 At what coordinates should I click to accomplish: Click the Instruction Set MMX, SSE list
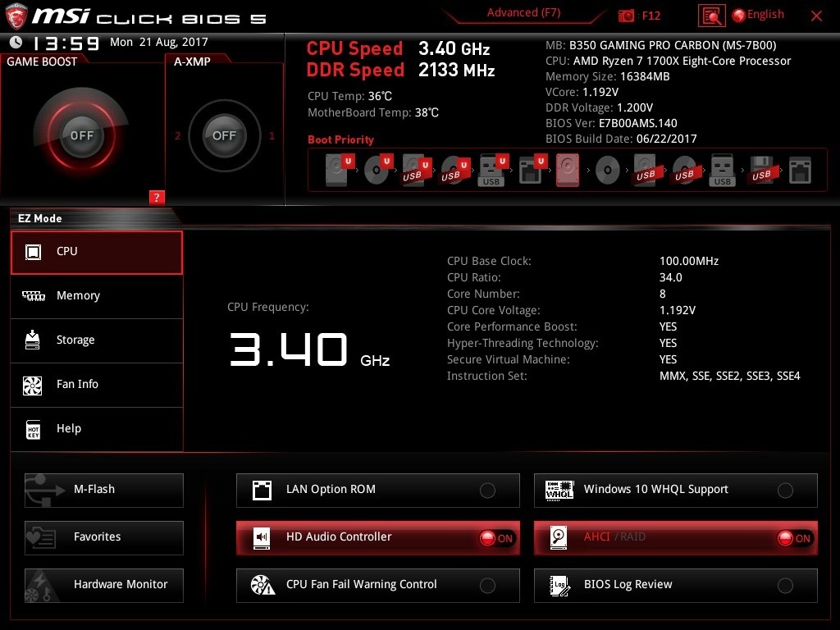729,376
